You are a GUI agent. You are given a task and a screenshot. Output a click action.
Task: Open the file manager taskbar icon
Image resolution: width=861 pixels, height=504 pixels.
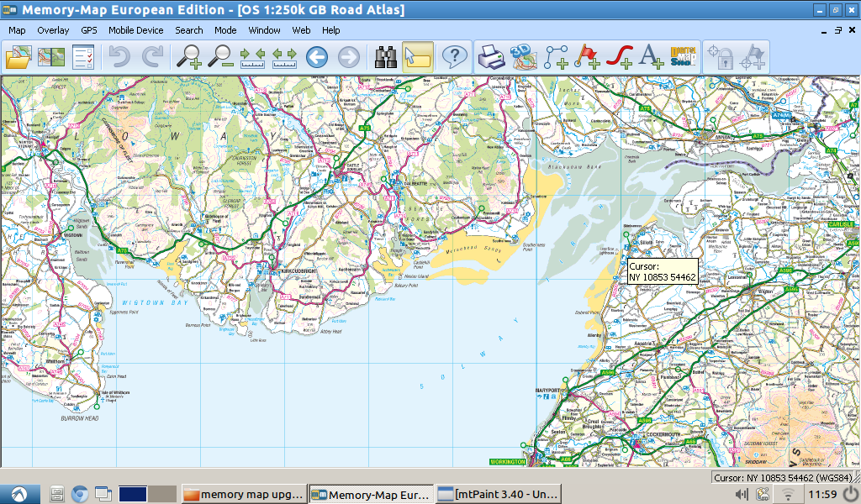(56, 494)
